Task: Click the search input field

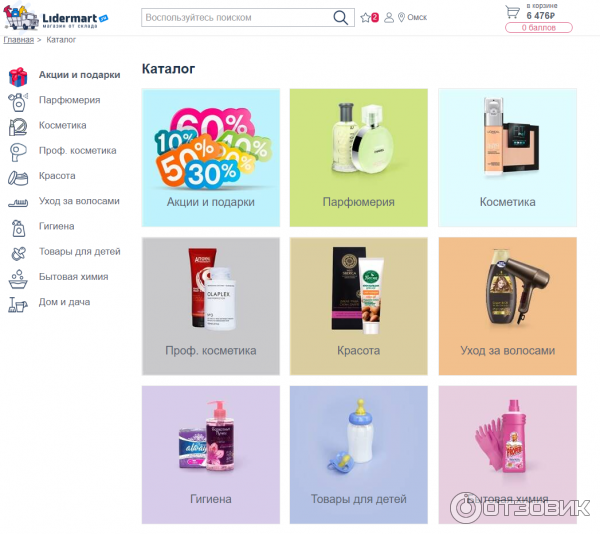Action: [236, 18]
